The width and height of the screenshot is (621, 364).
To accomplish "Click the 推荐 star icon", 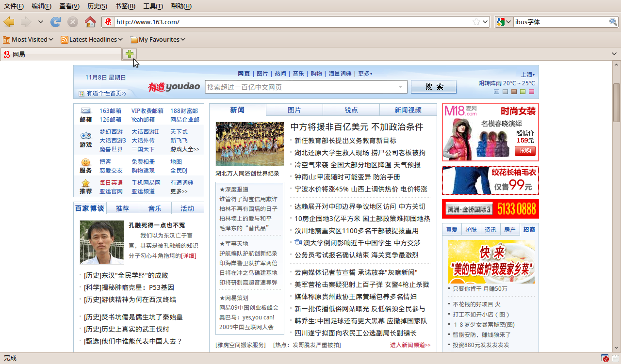I will coord(86,183).
